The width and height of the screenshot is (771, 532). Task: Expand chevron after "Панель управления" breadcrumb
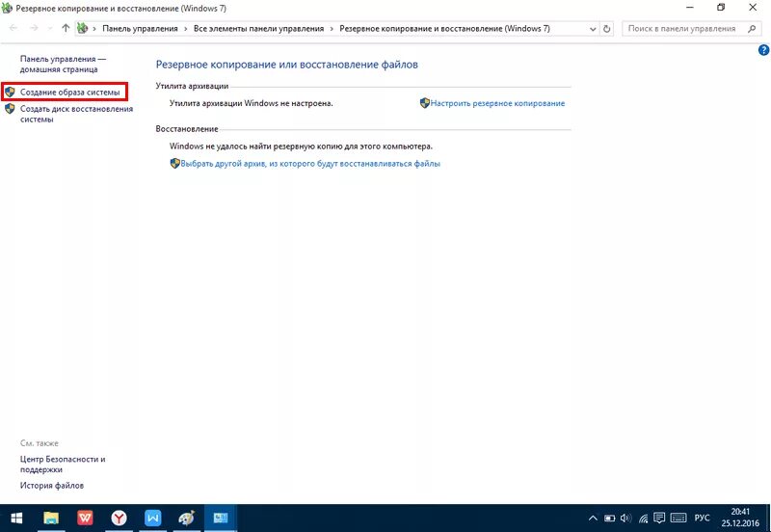point(186,29)
